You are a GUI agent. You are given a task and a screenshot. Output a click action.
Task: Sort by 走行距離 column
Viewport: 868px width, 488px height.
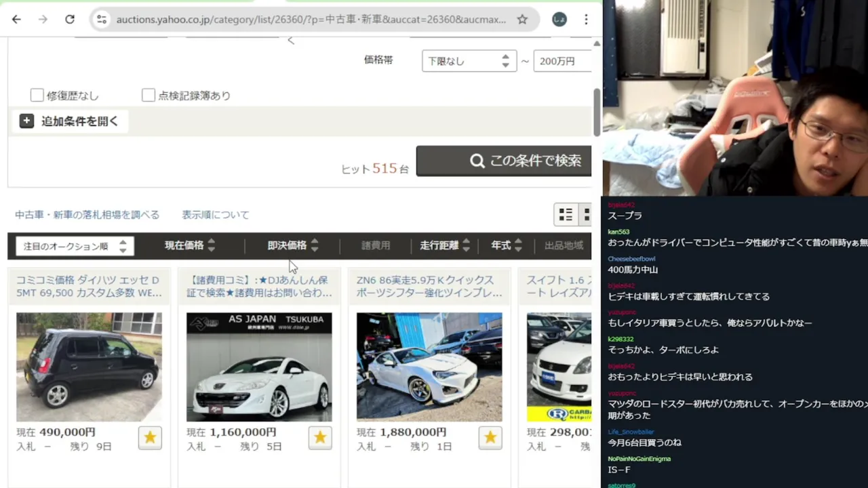[x=445, y=245]
